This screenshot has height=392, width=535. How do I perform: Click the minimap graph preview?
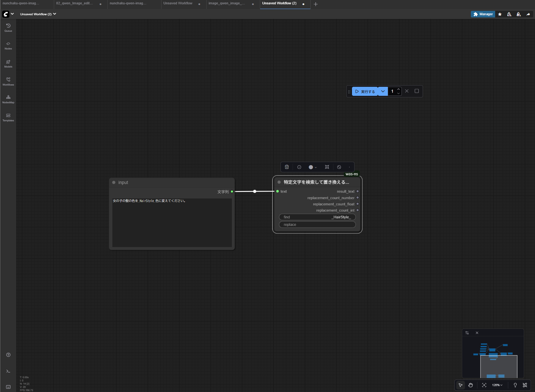(x=493, y=357)
